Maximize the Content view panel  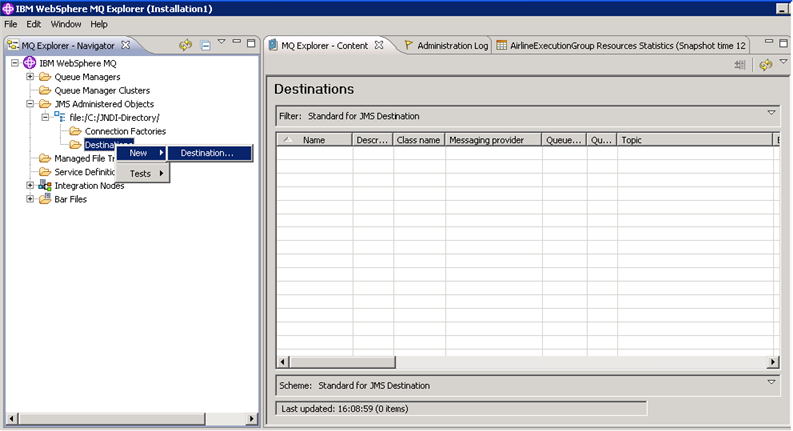pos(783,44)
